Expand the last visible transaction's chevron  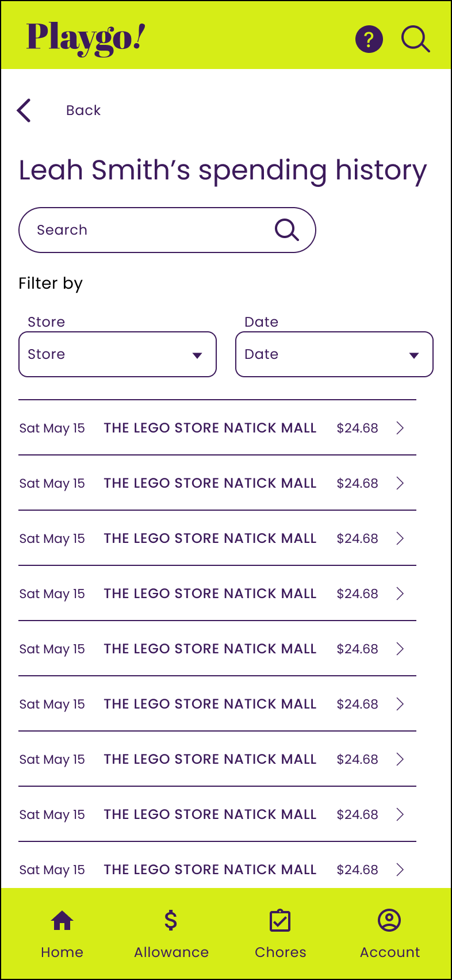(x=400, y=870)
